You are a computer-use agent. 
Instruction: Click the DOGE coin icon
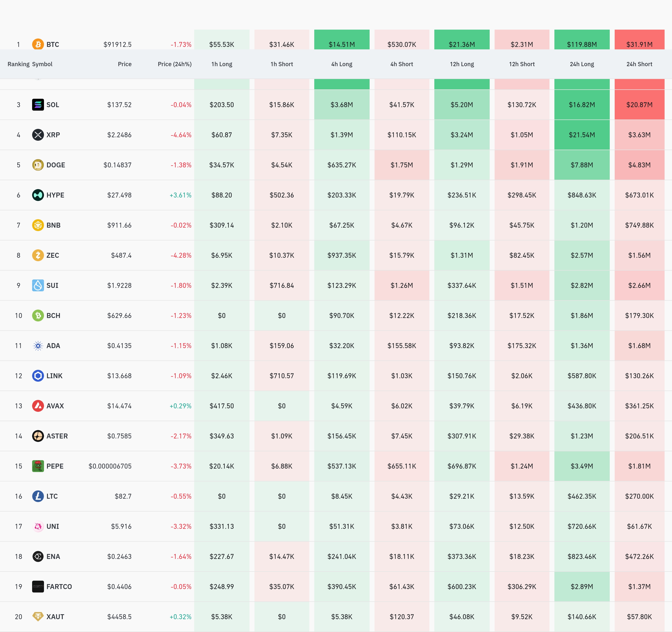(x=38, y=165)
